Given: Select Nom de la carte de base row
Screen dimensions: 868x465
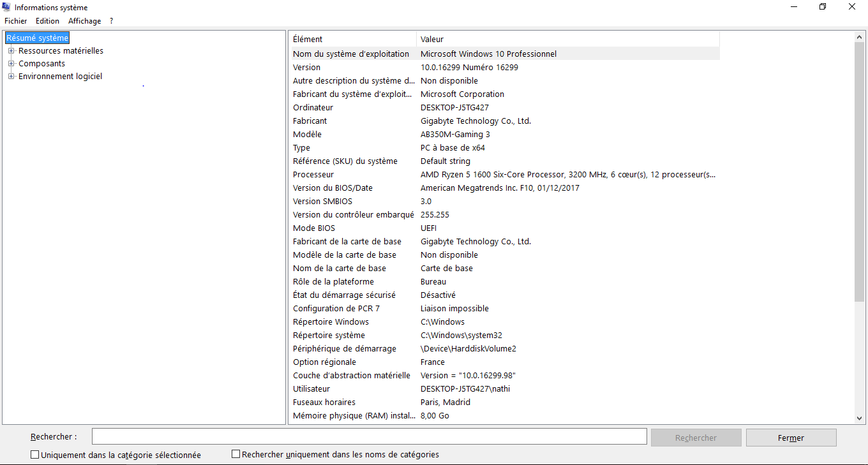Looking at the screenshot, I should [505, 268].
